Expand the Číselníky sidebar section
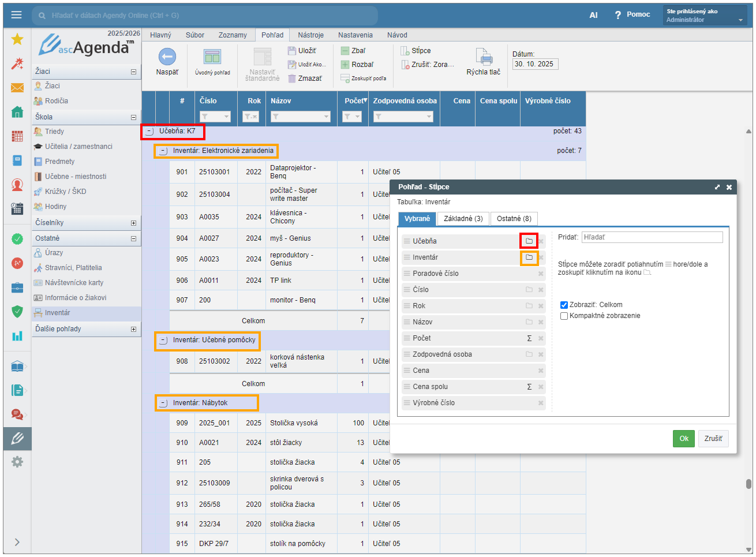Screen dimensions: 756x557 [133, 223]
